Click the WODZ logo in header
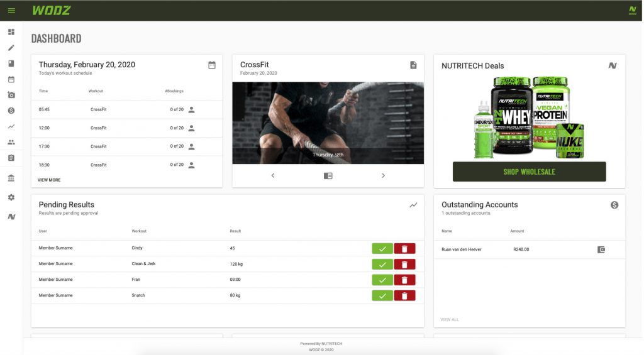This screenshot has width=644, height=355. 52,11
